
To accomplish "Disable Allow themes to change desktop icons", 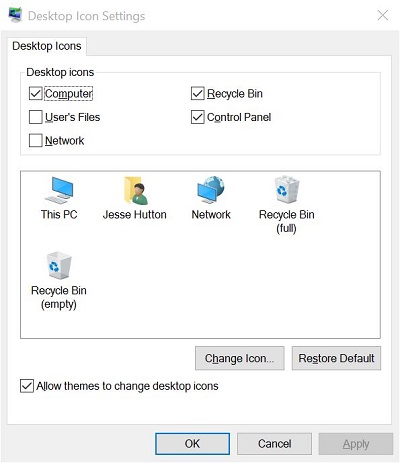I will (27, 386).
